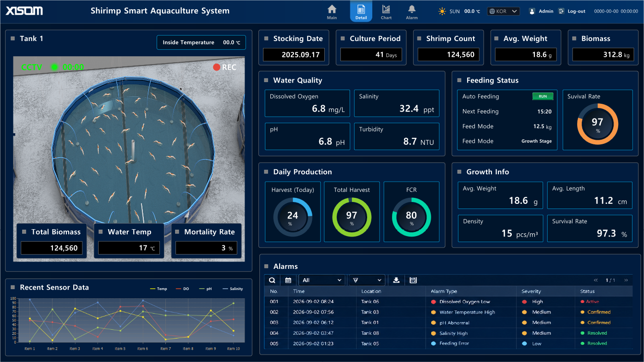Toggle the DO series in chart legend
The width and height of the screenshot is (644, 362).
click(x=182, y=289)
